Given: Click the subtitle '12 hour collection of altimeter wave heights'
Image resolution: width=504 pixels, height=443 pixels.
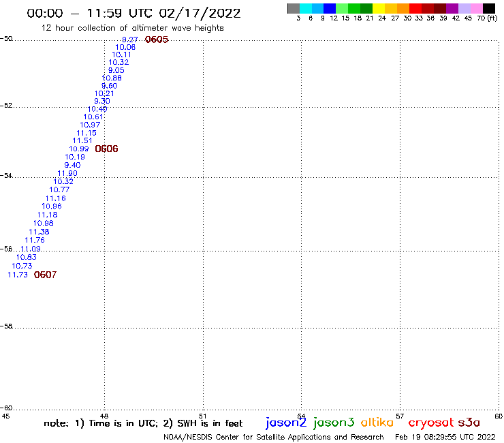Looking at the screenshot, I should (132, 28).
